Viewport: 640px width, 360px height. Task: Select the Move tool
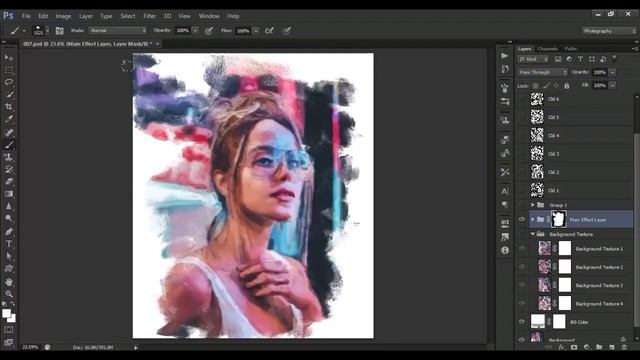coord(9,58)
